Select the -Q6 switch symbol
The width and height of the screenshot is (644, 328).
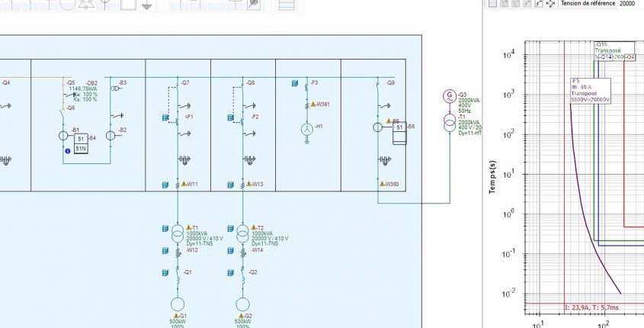coord(62,111)
